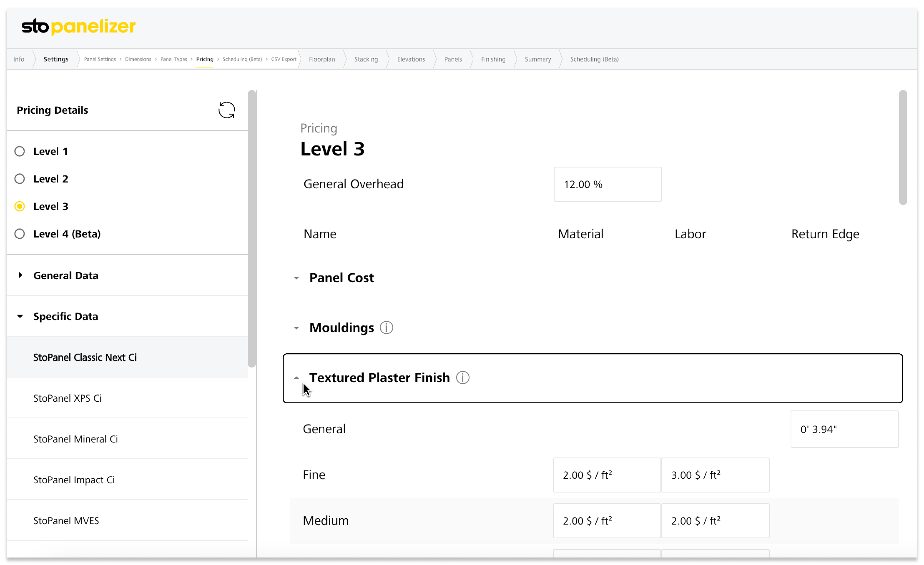Select the Level 3 radio button
924x565 pixels.
coord(19,206)
